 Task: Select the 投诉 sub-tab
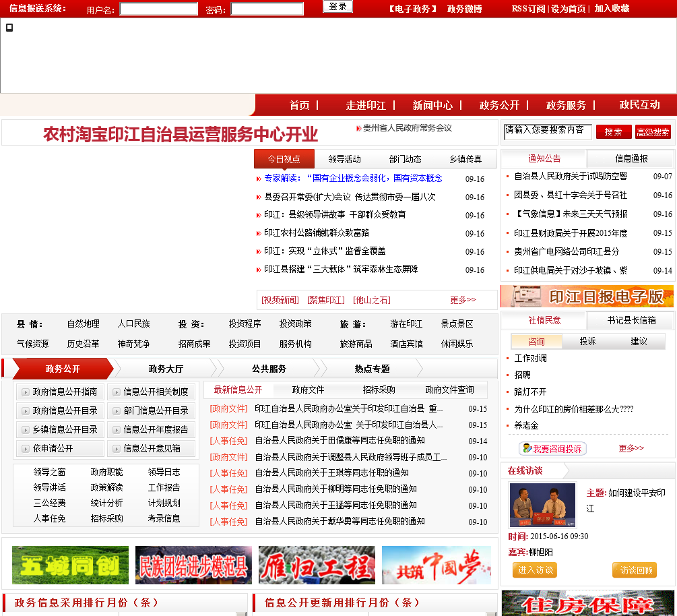click(587, 341)
